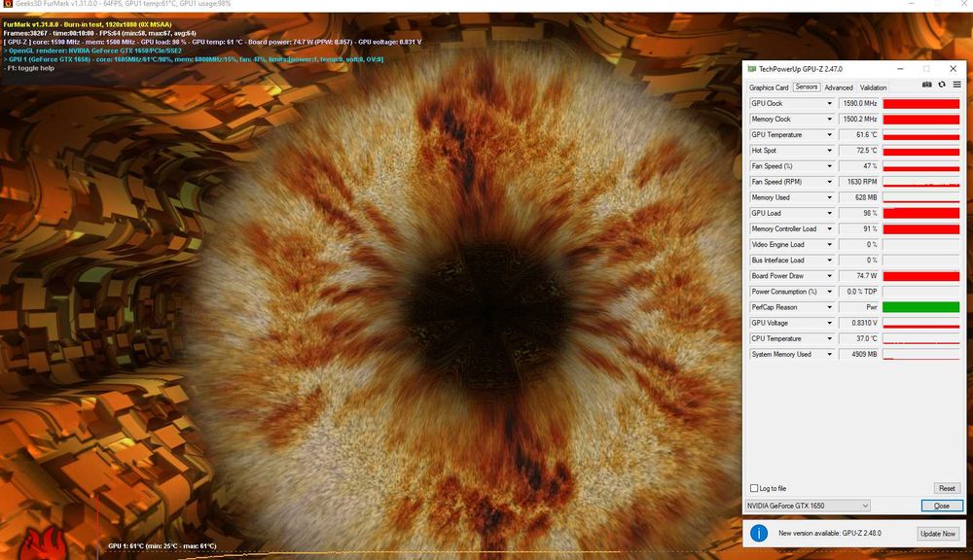Click the green PerfCap Reason graph bar
Viewport: 973px width, 560px height.
[x=920, y=307]
